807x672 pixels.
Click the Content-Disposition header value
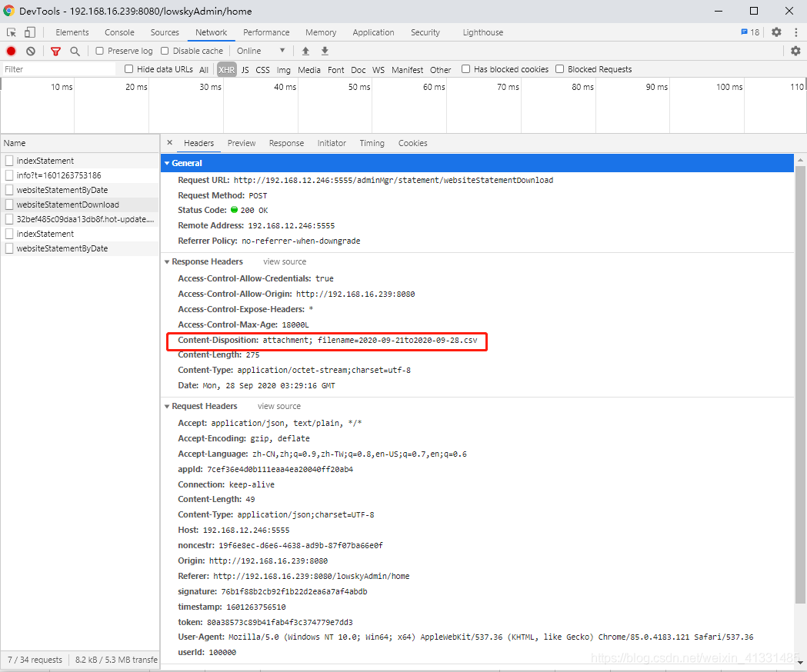tap(370, 340)
